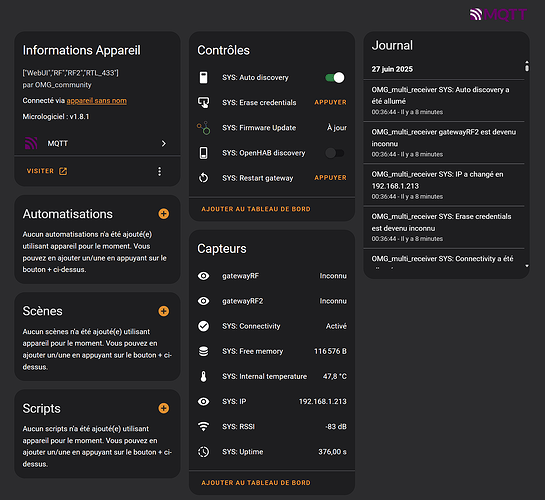Screen dimensions: 545x500
Task: Click the Journal panel scrollbar thumb
Action: pos(527,66)
